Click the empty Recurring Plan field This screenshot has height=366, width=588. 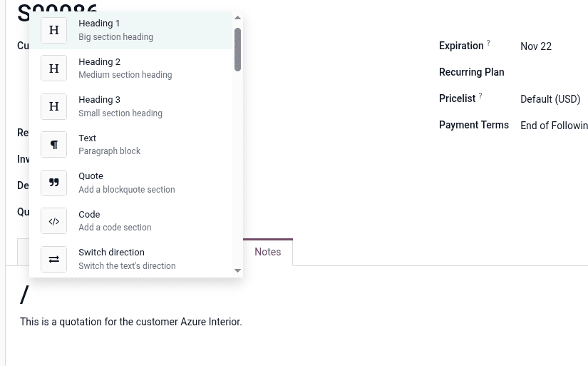[x=554, y=72]
